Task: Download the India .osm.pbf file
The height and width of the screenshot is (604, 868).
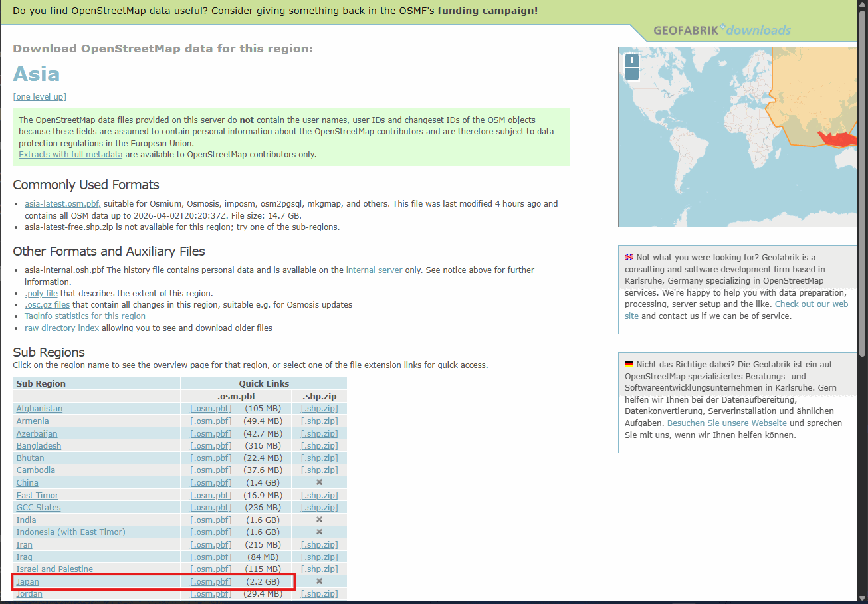Action: click(x=211, y=520)
